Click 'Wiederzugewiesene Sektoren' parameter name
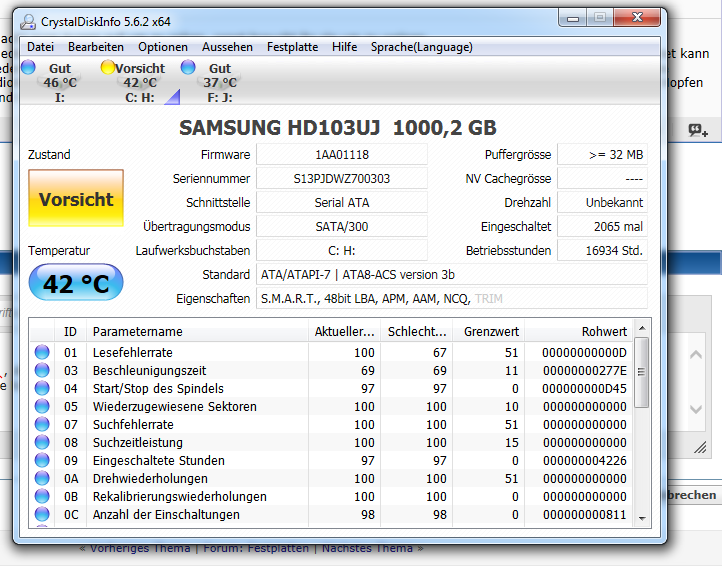The height and width of the screenshot is (575, 722). (x=175, y=407)
